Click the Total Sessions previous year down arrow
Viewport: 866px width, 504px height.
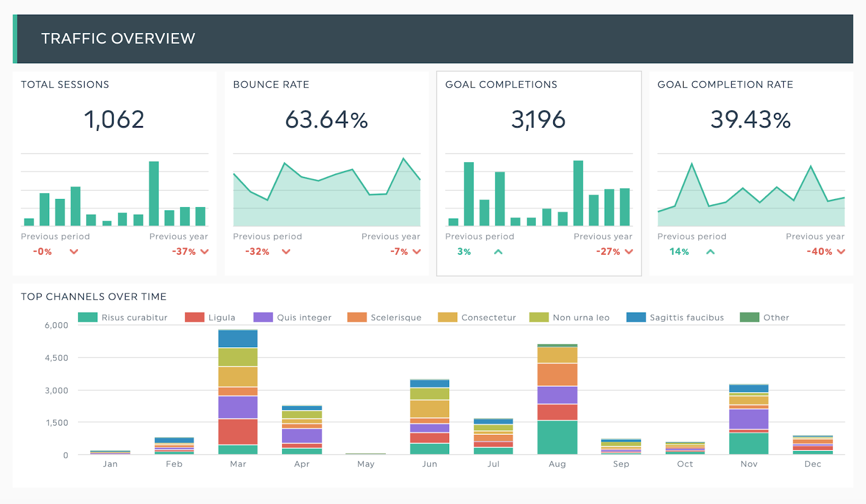(x=205, y=251)
